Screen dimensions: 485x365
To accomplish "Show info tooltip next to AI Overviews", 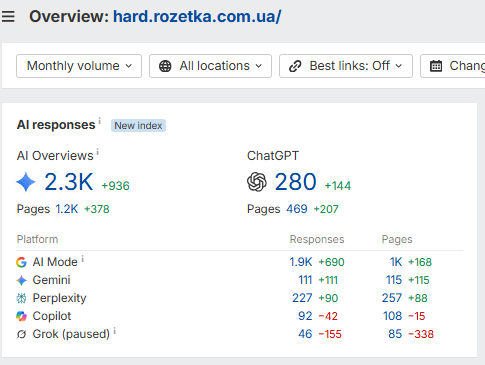I will [98, 152].
